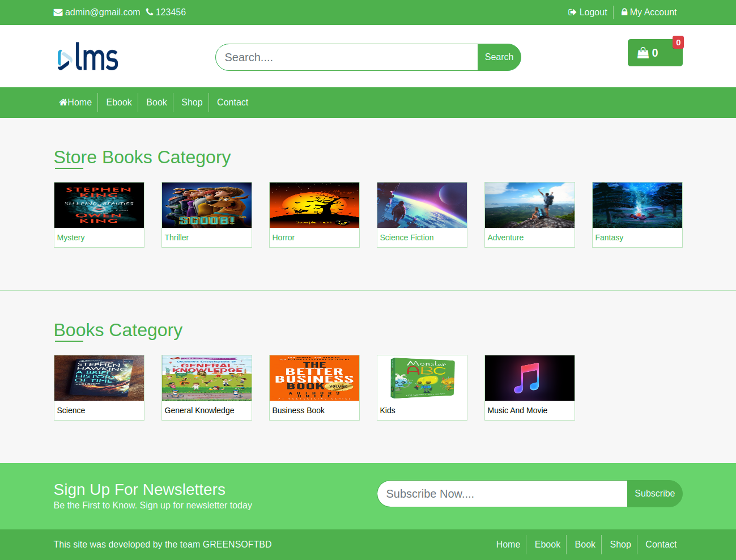
Task: Switch to the Shop section
Action: 192,102
